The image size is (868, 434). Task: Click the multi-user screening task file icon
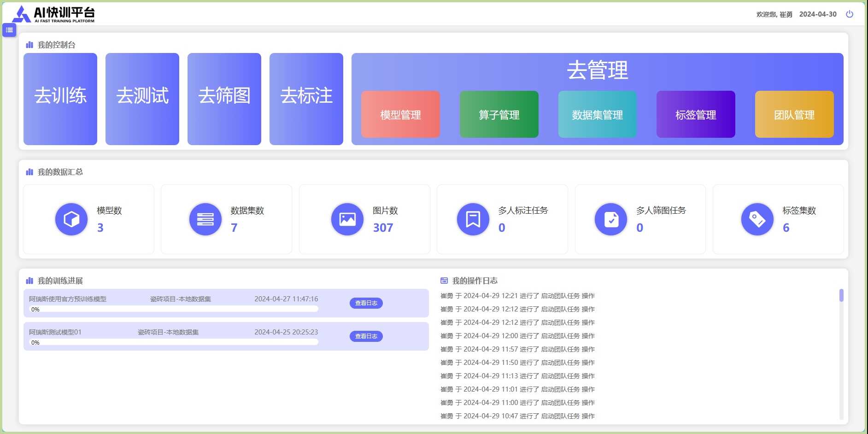coord(611,219)
